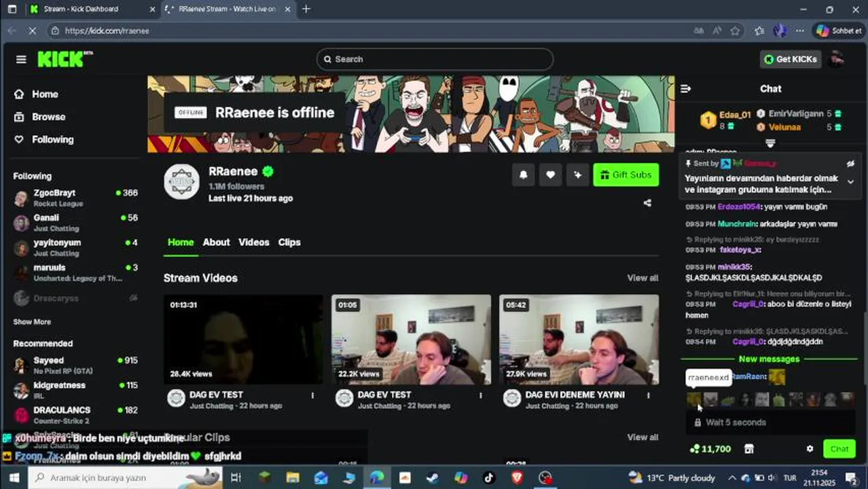The image size is (868, 489).
Task: Open DRACULANCS recommended channel
Action: click(x=75, y=415)
